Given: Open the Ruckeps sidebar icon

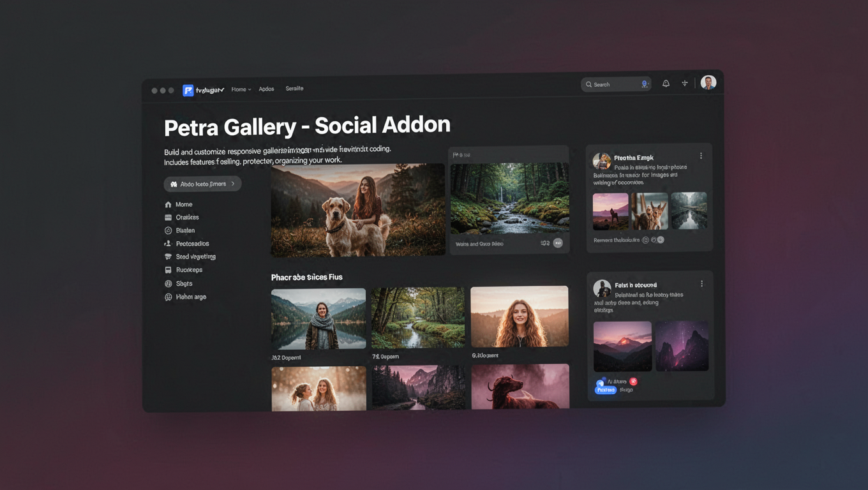Looking at the screenshot, I should coord(168,269).
